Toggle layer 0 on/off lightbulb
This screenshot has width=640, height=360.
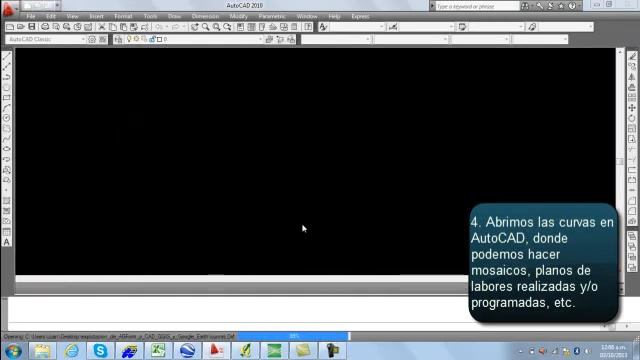(x=129, y=39)
